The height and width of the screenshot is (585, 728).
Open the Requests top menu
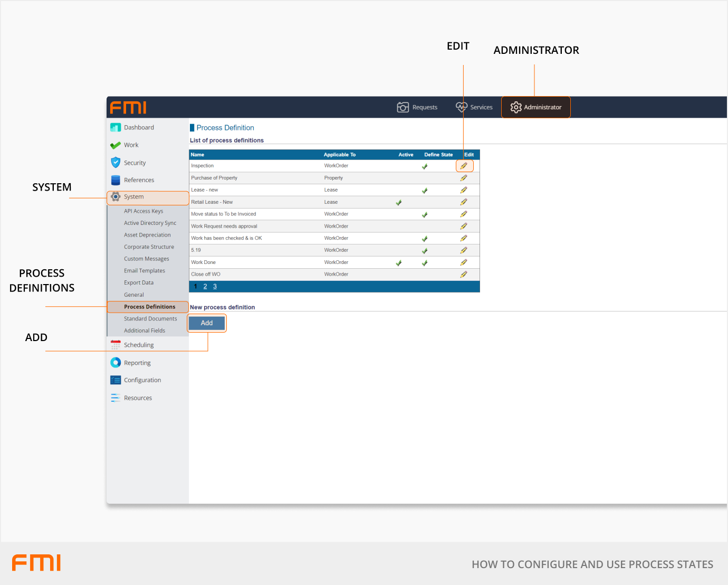click(x=417, y=107)
